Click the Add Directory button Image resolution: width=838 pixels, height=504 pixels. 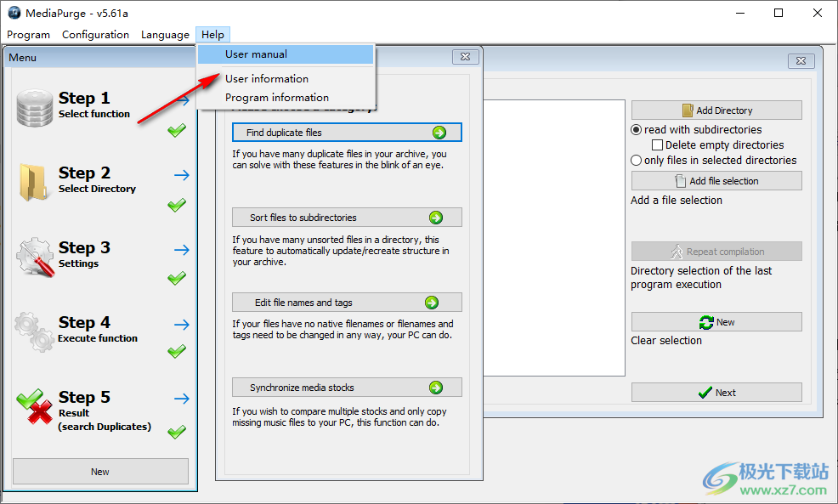tap(716, 110)
